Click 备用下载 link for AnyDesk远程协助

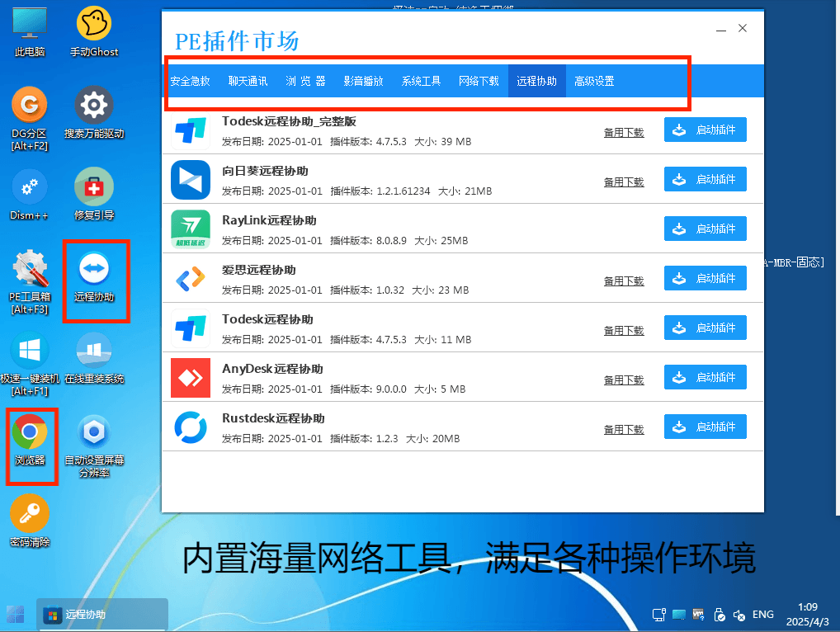[624, 380]
